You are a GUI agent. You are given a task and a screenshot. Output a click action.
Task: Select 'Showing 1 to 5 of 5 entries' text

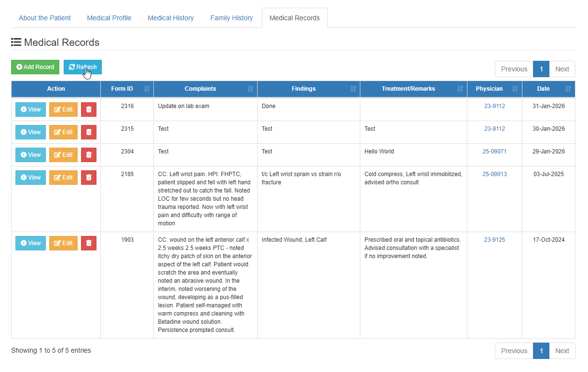(51, 350)
